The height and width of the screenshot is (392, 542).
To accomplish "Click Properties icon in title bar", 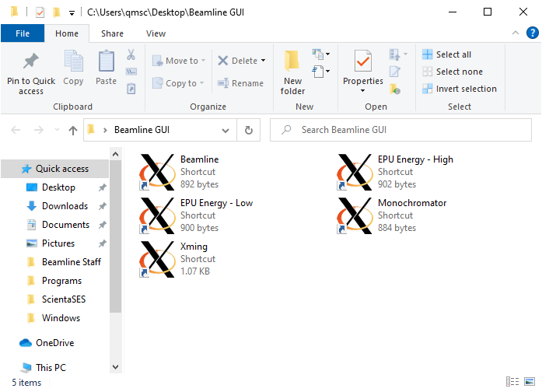I will [40, 12].
